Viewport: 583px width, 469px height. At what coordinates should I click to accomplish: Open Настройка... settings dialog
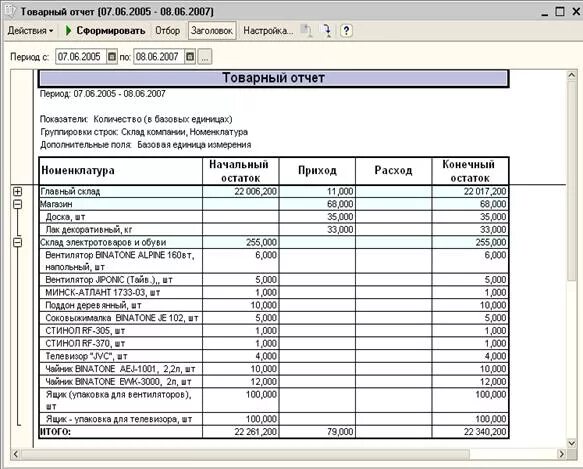(x=268, y=31)
